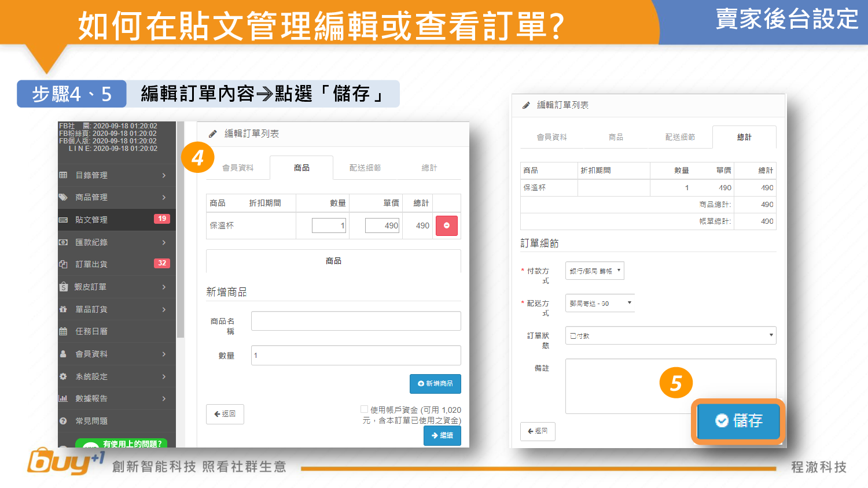The height and width of the screenshot is (488, 868).
Task: Click the 新增商品 button
Action: tap(435, 384)
